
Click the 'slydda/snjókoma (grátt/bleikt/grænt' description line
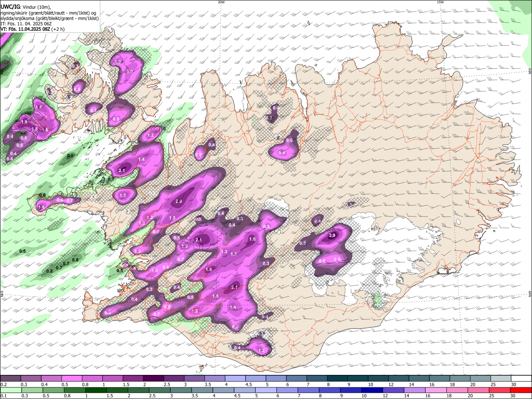49,18
